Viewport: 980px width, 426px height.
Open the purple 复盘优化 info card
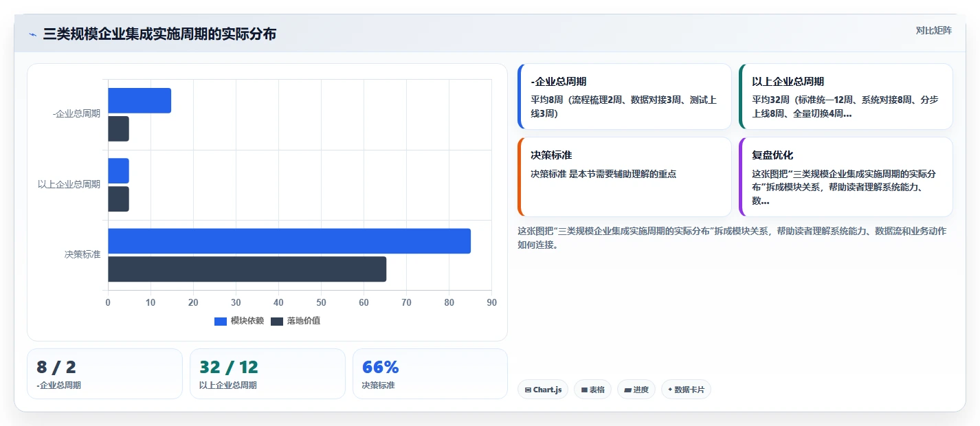(x=846, y=177)
